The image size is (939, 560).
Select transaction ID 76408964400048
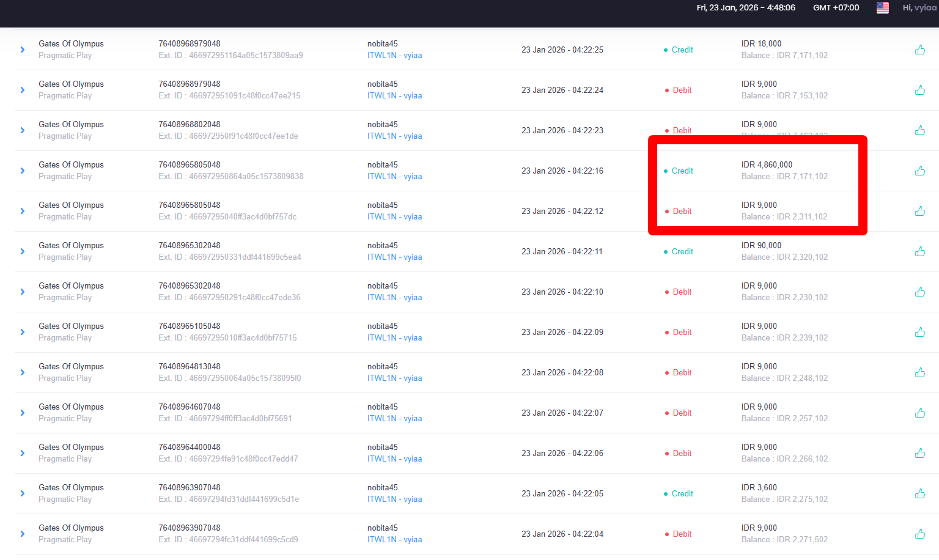190,447
